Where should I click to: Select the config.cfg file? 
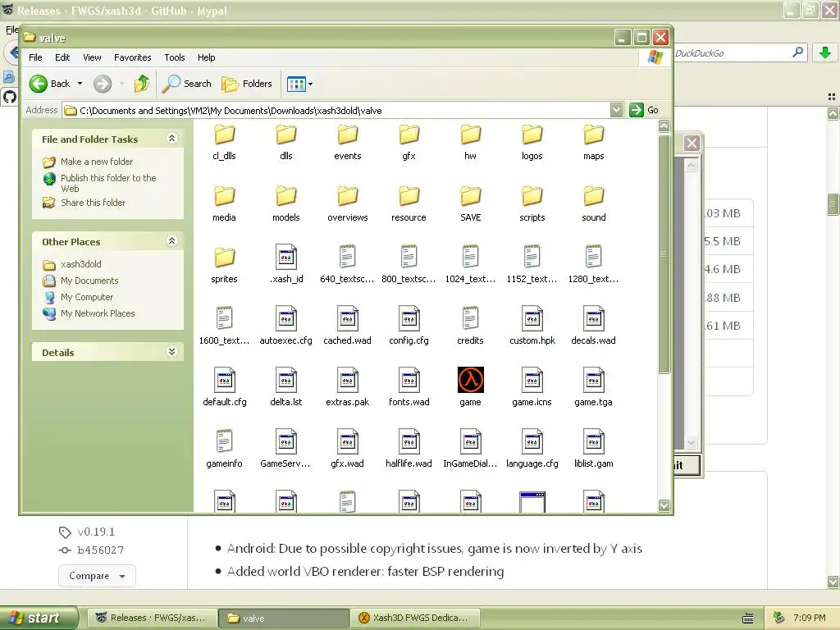pos(409,326)
